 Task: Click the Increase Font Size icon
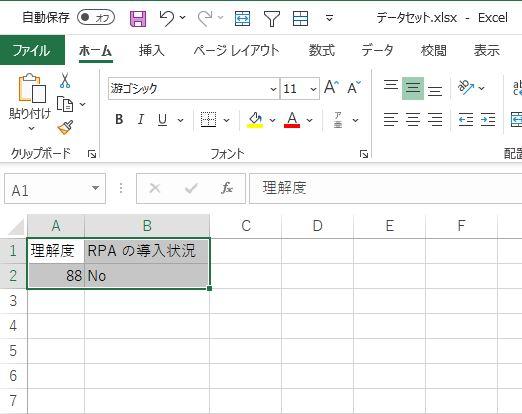coord(332,87)
